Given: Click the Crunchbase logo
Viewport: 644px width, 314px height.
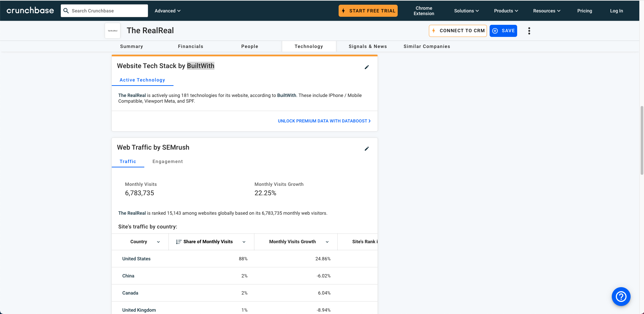Looking at the screenshot, I should click(30, 10).
